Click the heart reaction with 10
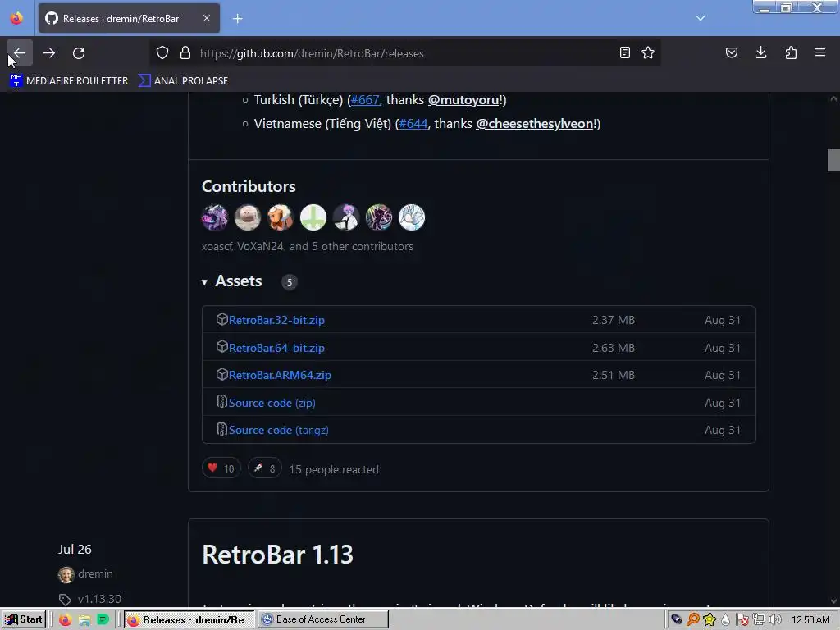 pos(221,468)
